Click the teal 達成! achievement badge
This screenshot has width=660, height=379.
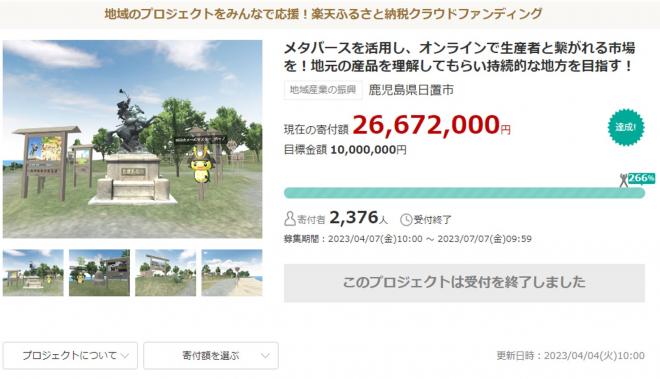pos(626,127)
